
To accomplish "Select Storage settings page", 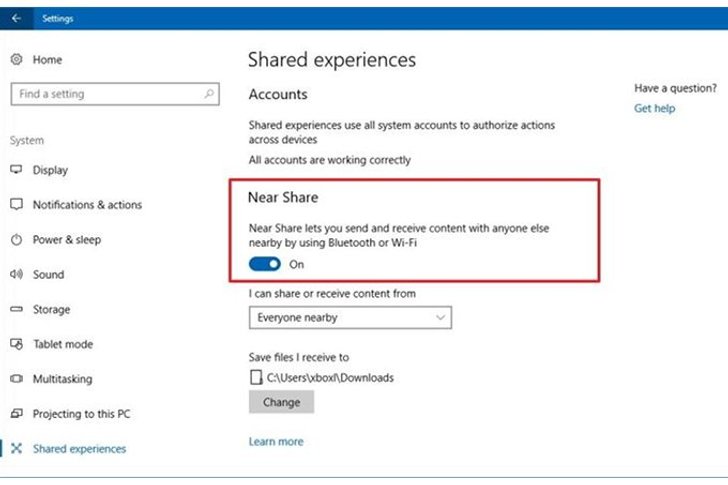I will [51, 309].
